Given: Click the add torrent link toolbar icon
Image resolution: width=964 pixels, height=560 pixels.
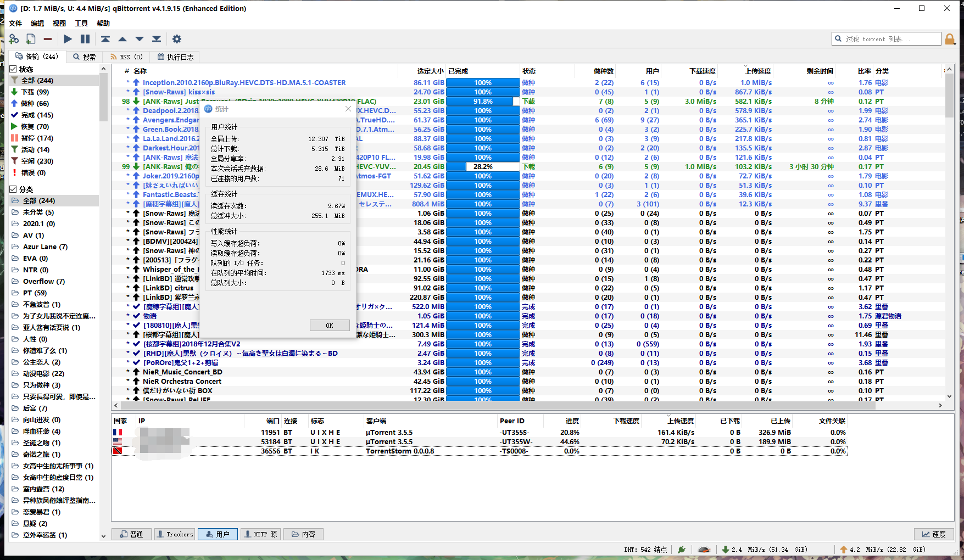Looking at the screenshot, I should coord(14,39).
